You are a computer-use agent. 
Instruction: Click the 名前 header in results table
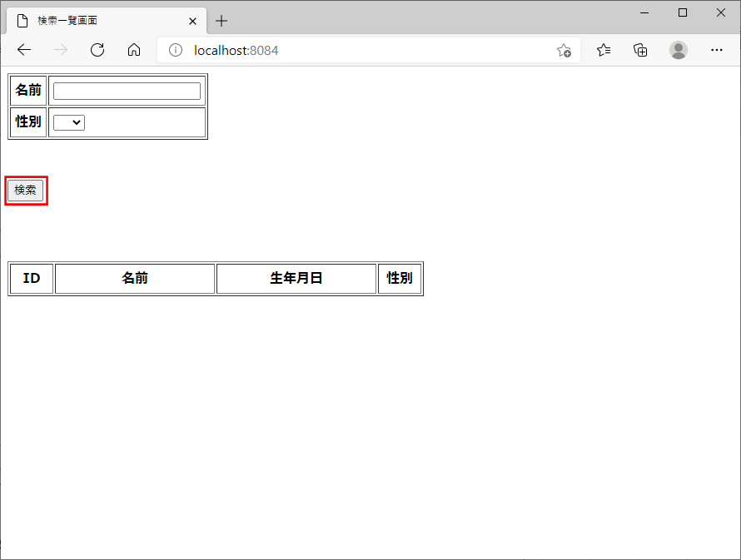[x=135, y=278]
